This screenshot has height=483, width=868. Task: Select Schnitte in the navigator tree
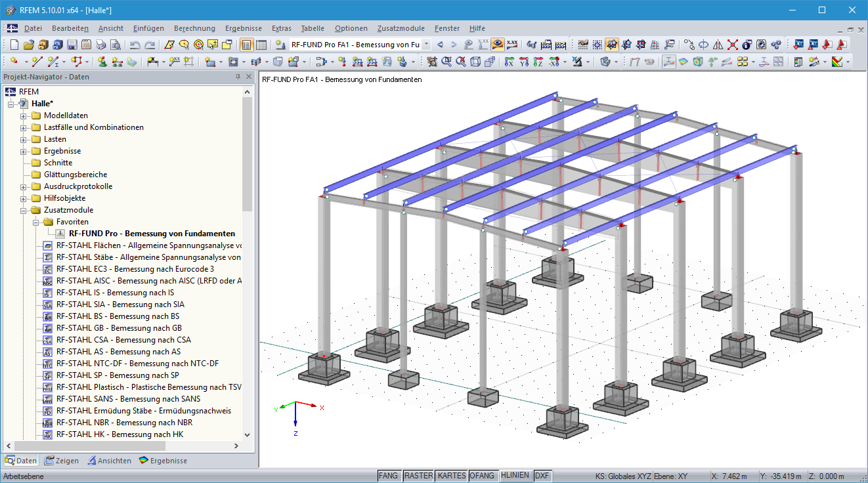point(58,163)
